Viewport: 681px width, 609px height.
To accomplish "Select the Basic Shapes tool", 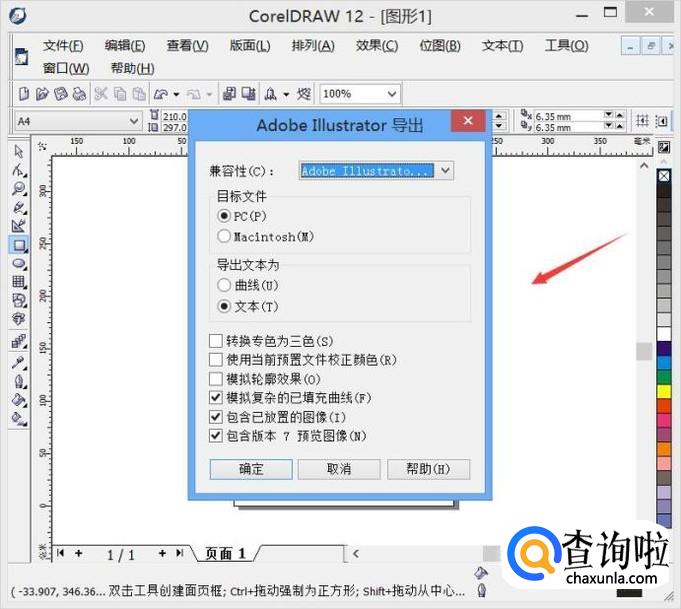I will click(x=19, y=301).
